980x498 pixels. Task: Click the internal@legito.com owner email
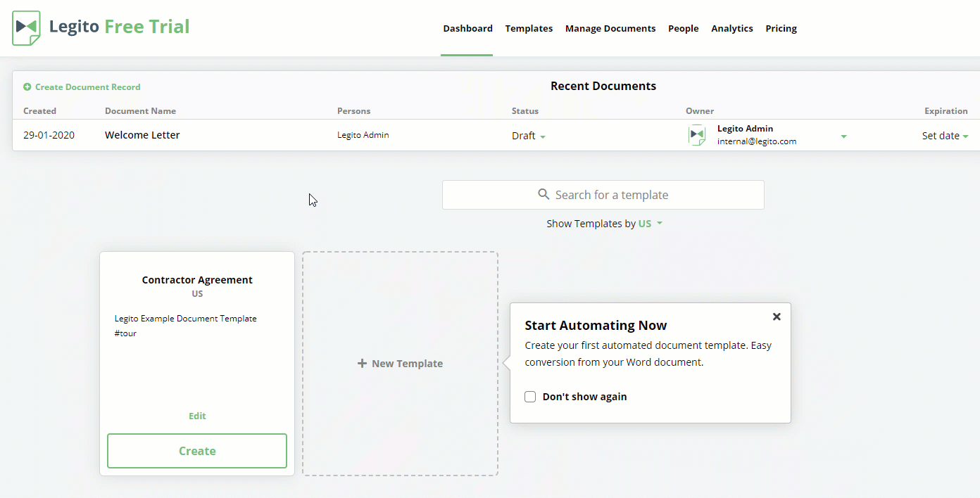point(757,141)
